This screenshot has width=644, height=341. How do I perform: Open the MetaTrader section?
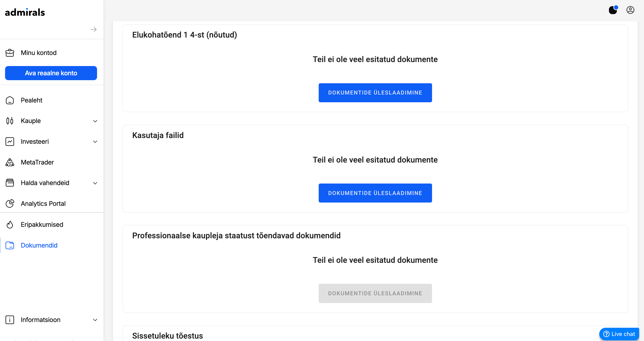tap(37, 163)
